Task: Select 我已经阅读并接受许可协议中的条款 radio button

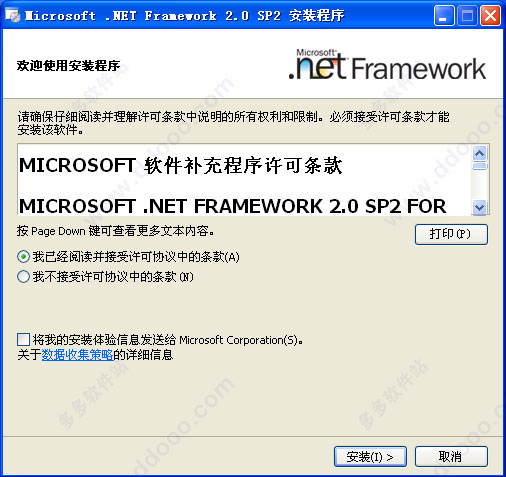Action: tap(23, 257)
